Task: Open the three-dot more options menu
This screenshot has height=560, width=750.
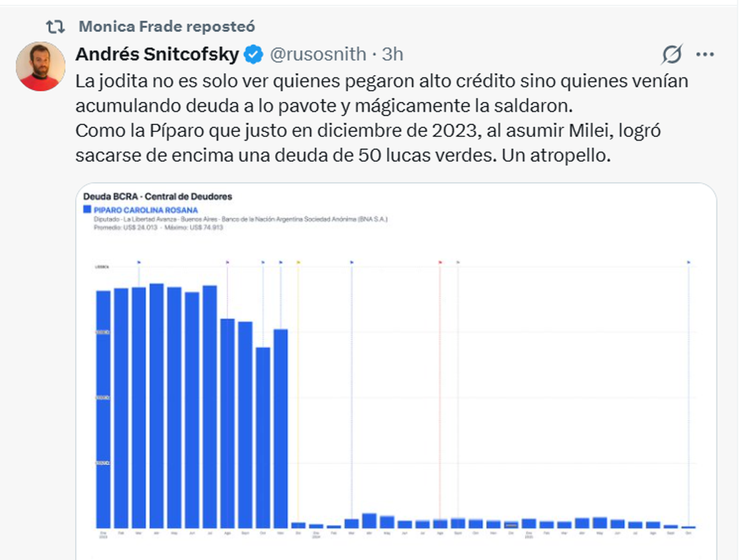Action: (704, 55)
